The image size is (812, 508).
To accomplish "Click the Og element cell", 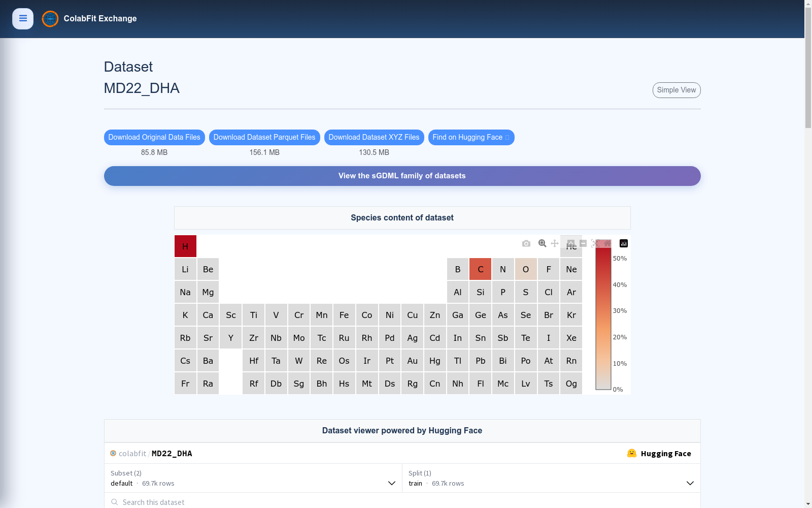I will pos(571,384).
